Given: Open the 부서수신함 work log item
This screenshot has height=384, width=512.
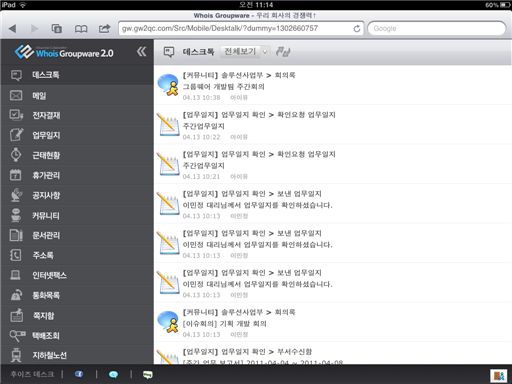Looking at the screenshot, I should click(x=333, y=354).
